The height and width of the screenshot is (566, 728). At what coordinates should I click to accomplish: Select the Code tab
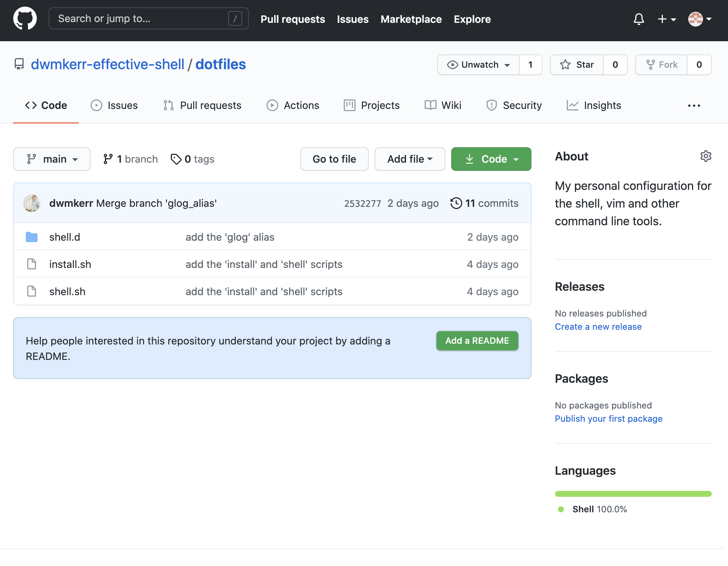coord(46,106)
